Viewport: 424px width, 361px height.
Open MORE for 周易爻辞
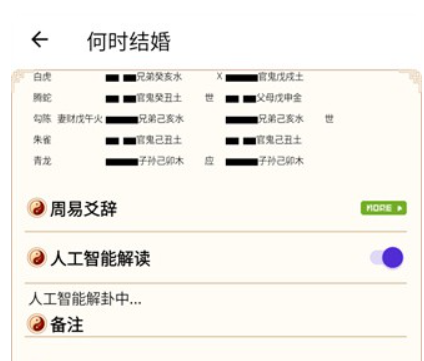(384, 208)
